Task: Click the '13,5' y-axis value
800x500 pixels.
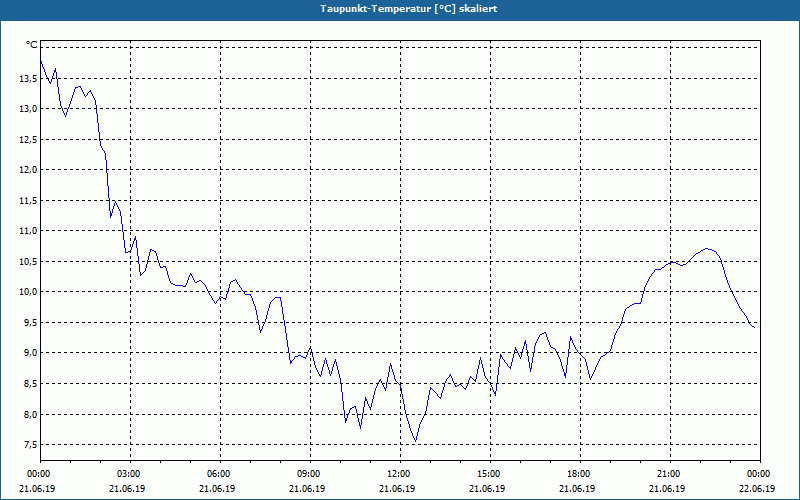Action: (x=28, y=78)
